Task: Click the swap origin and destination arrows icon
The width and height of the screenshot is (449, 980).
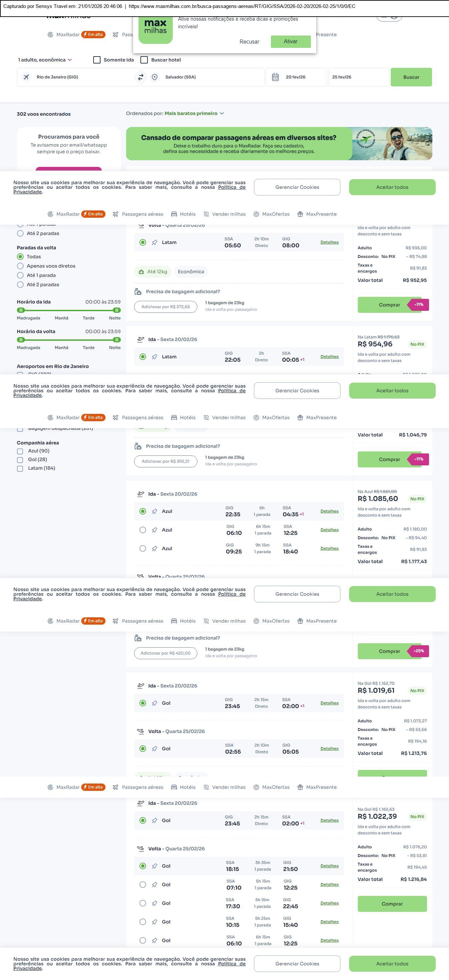Action: coord(140,77)
